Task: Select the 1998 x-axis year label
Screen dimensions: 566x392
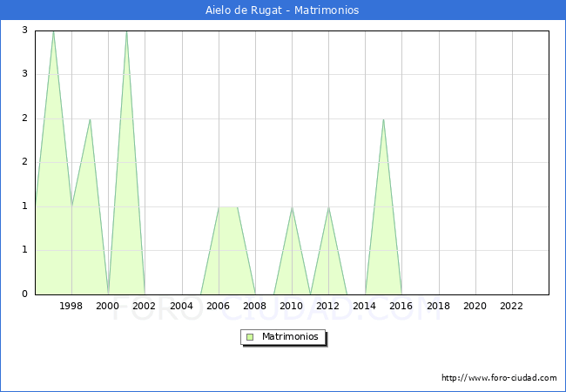Action: (x=71, y=306)
